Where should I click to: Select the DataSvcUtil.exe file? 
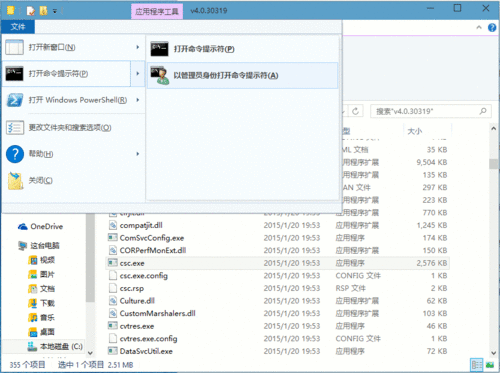click(146, 351)
